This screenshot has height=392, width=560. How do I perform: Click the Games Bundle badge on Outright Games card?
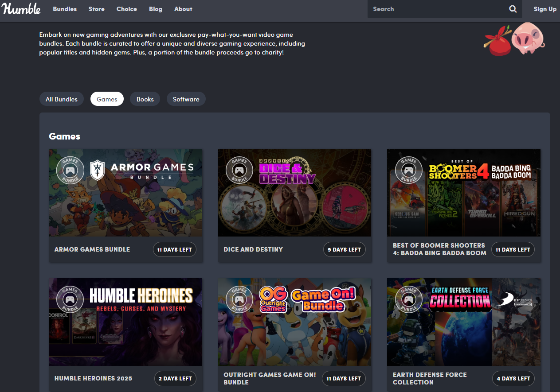tap(239, 299)
